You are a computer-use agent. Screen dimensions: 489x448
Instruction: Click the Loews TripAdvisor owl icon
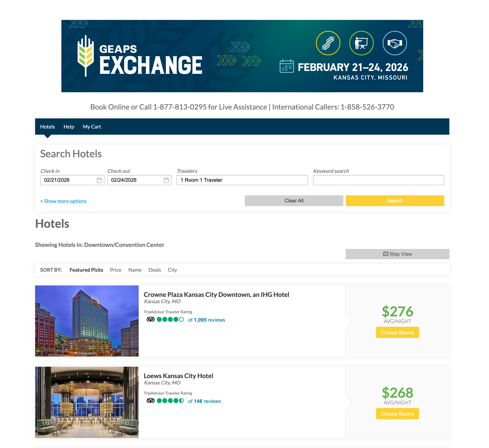tap(150, 401)
